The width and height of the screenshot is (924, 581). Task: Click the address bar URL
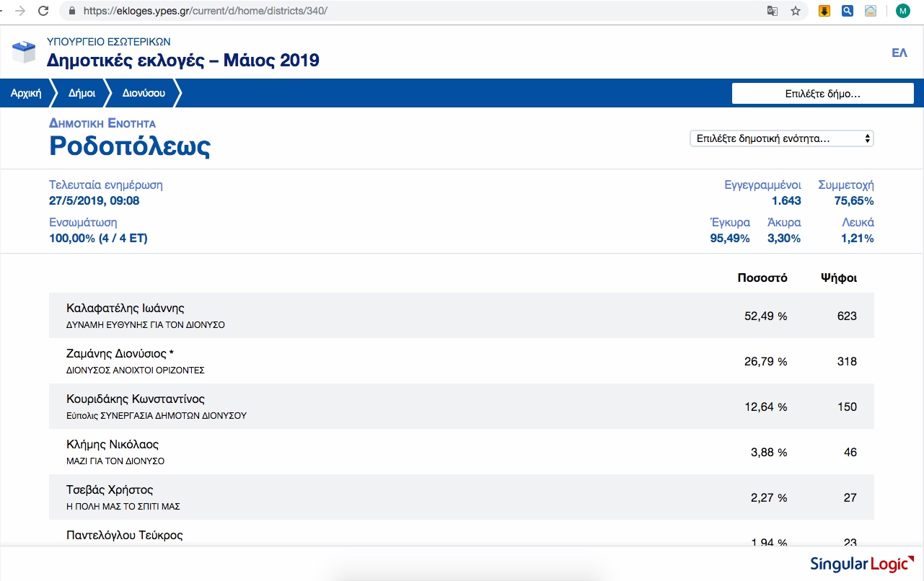coord(206,12)
